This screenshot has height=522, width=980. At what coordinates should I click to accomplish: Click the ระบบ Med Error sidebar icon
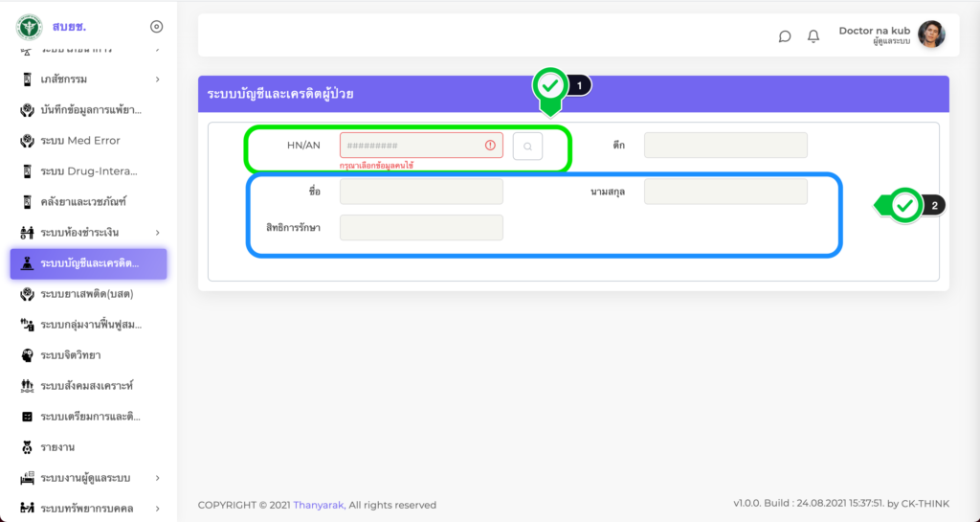27,141
